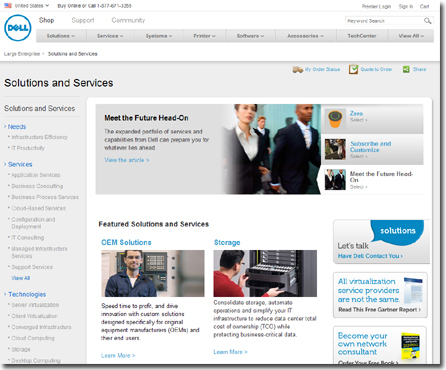The image size is (446, 370).
Task: Expand the Printer navigation menu
Action: pyautogui.click(x=204, y=36)
